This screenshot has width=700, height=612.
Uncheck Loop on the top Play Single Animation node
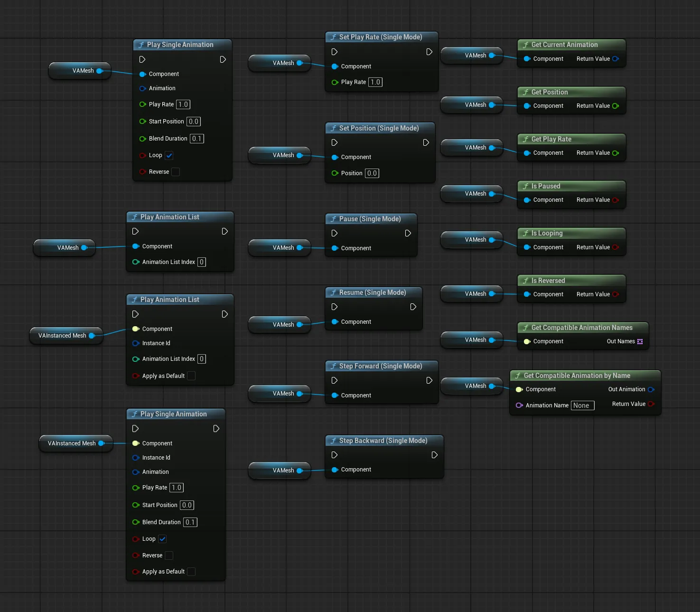169,155
